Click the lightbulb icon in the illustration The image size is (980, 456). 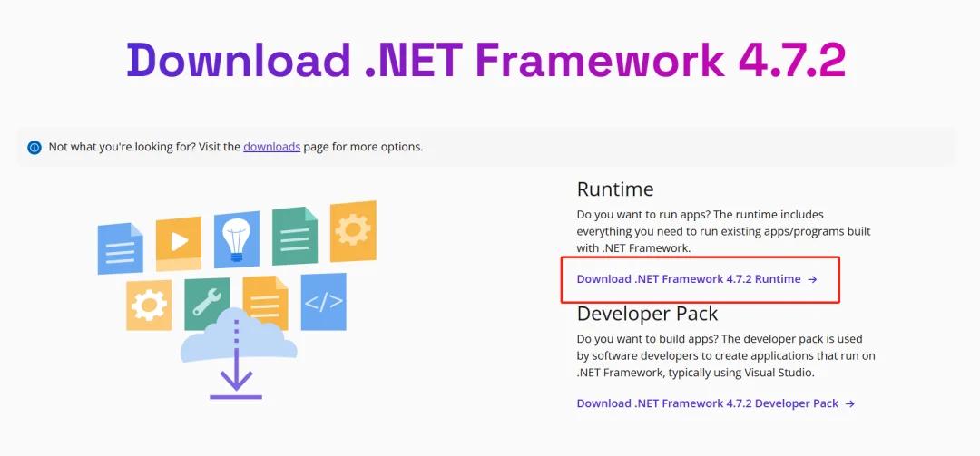236,238
